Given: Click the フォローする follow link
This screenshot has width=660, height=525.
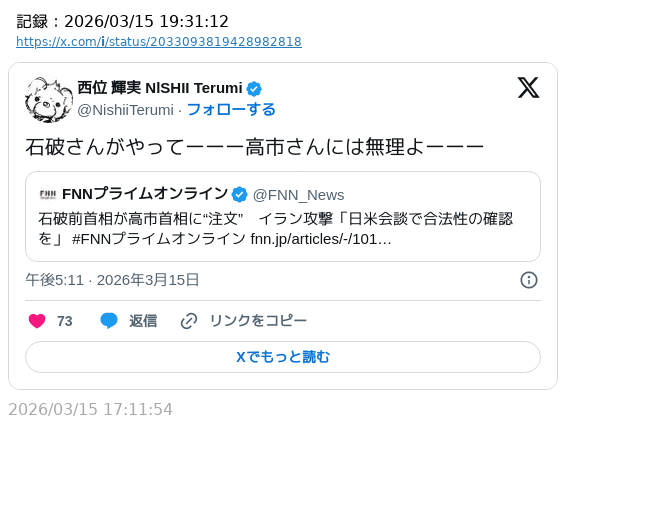Looking at the screenshot, I should [x=231, y=109].
